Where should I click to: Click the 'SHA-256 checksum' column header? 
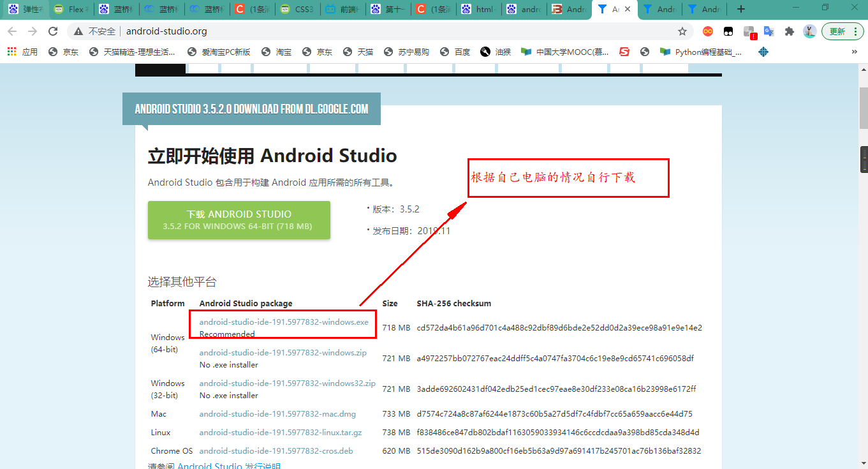pos(454,304)
